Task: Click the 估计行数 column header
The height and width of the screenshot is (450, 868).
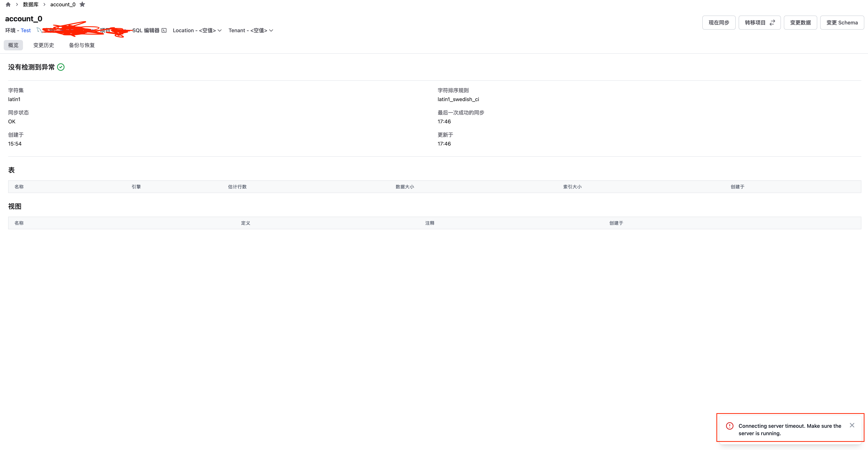Action: tap(237, 187)
